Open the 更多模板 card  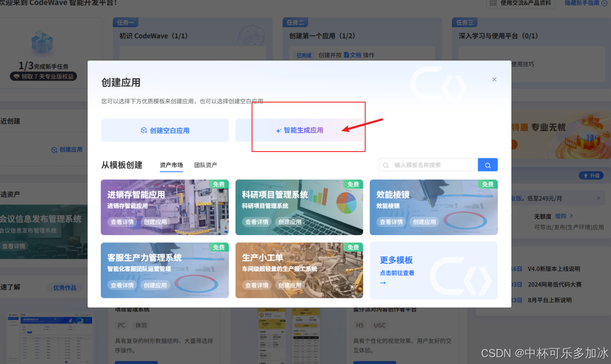pos(434,270)
